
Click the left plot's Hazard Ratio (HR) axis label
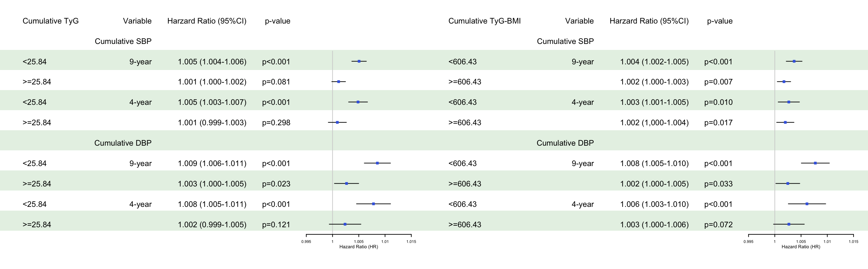359,247
